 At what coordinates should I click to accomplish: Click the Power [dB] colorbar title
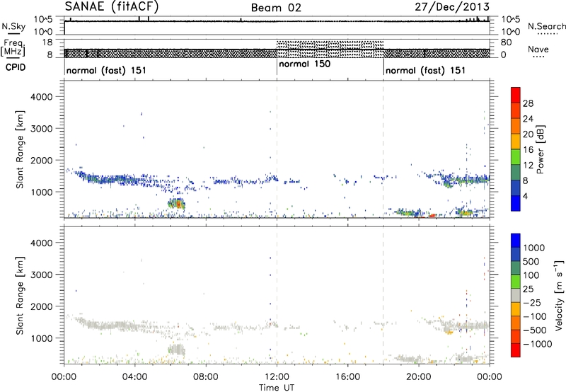[x=540, y=149]
